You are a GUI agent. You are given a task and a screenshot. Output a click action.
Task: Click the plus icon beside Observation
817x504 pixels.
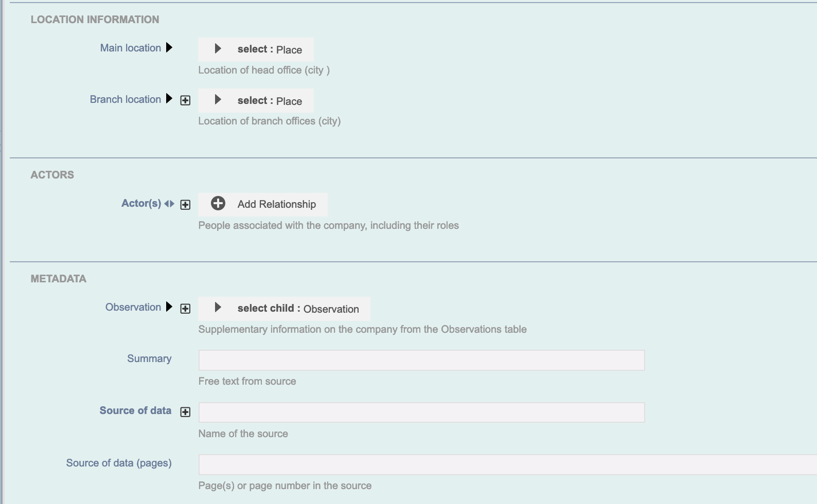pyautogui.click(x=185, y=309)
